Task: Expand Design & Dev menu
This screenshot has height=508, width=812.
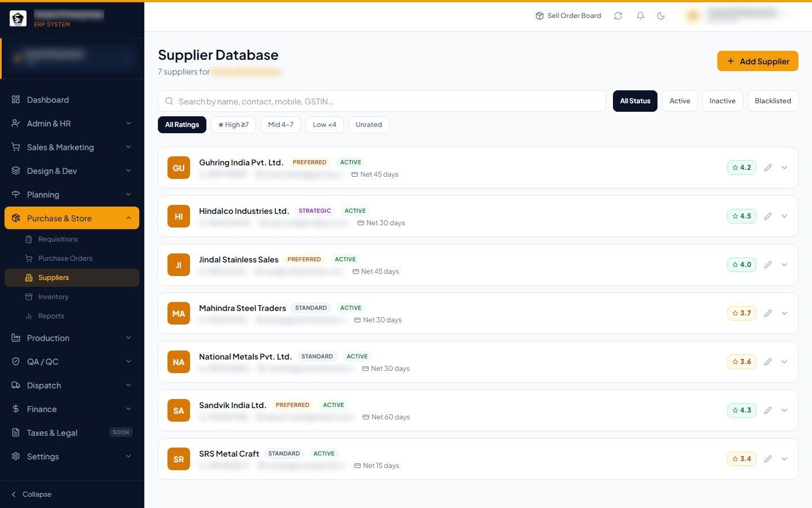Action: click(x=72, y=171)
